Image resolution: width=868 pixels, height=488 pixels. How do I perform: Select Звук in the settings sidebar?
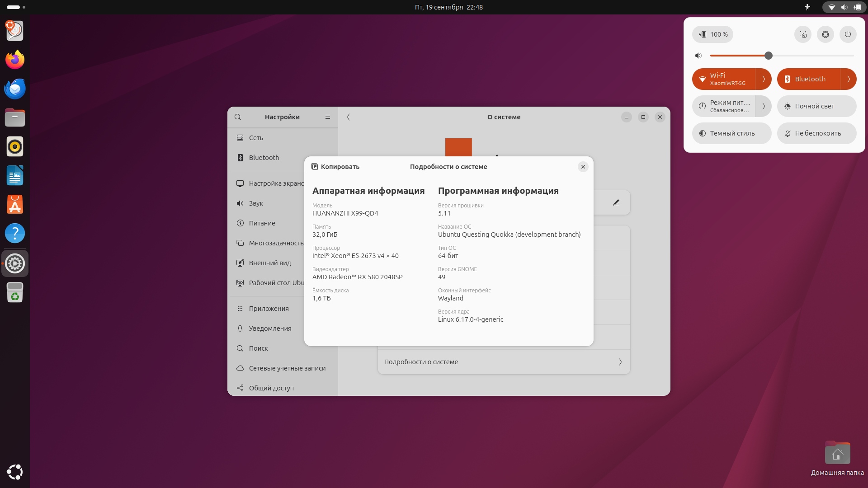click(267, 203)
